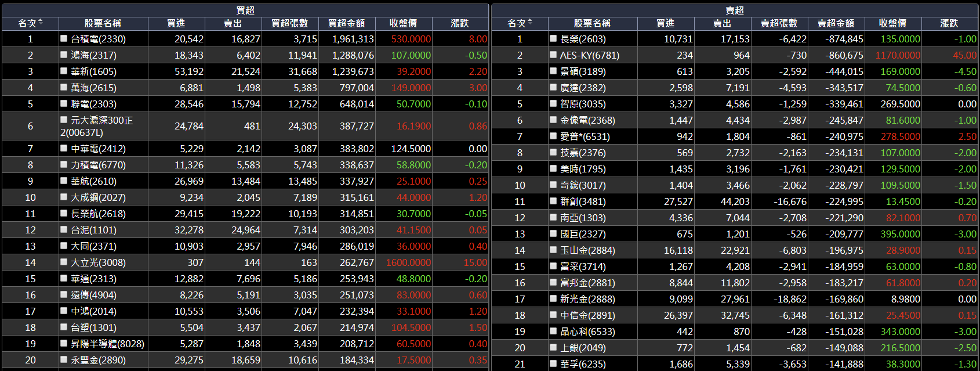
Task: Open stock 美時(1795)
Action: [583, 169]
